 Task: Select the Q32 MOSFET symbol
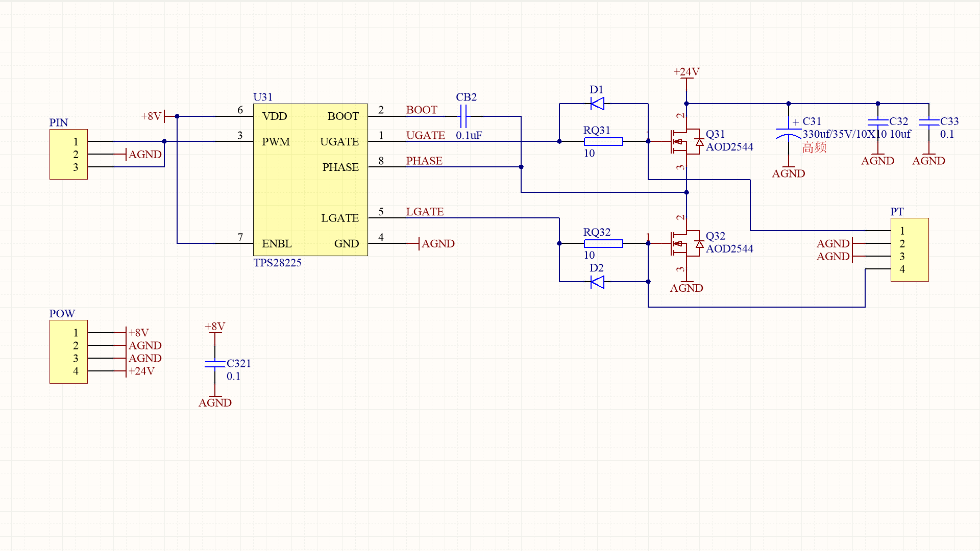(x=683, y=243)
